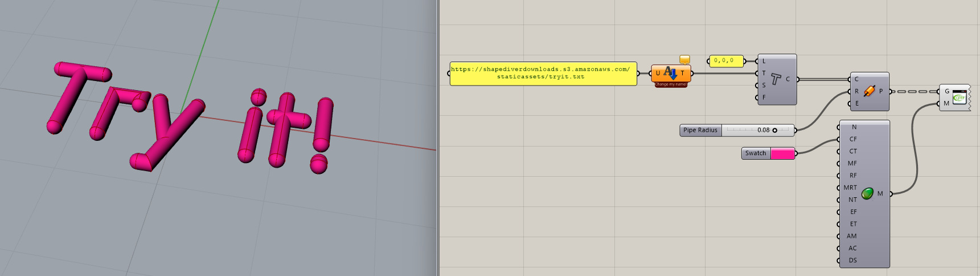980x276 pixels.
Task: Click the CT input on material component
Action: pos(852,152)
